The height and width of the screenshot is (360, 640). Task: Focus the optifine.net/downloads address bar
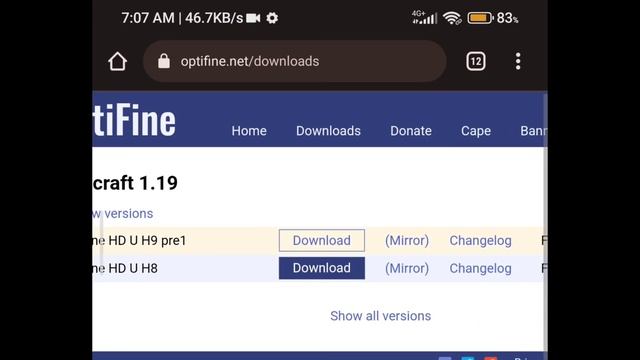pos(295,61)
